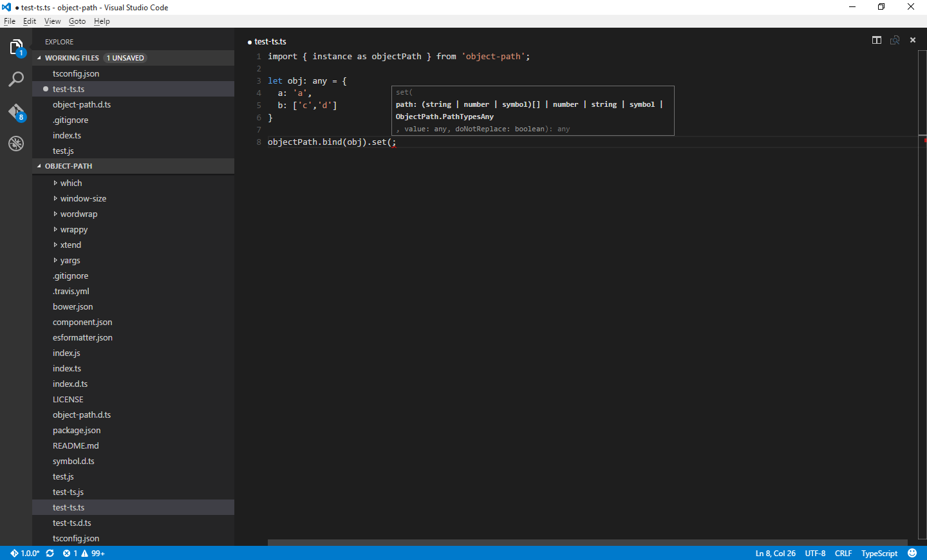Open bower.json file
The width and height of the screenshot is (927, 560).
(133, 307)
